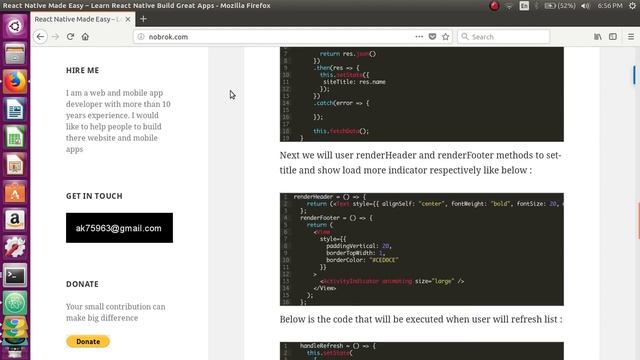Open LibreOffice Impress from the dock
This screenshot has width=640, height=360.
click(x=15, y=165)
